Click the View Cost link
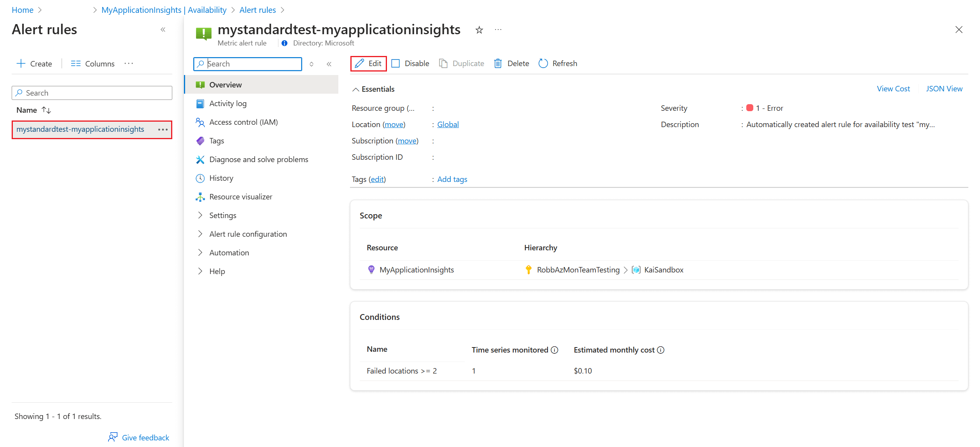This screenshot has height=447, width=980. pyautogui.click(x=893, y=89)
